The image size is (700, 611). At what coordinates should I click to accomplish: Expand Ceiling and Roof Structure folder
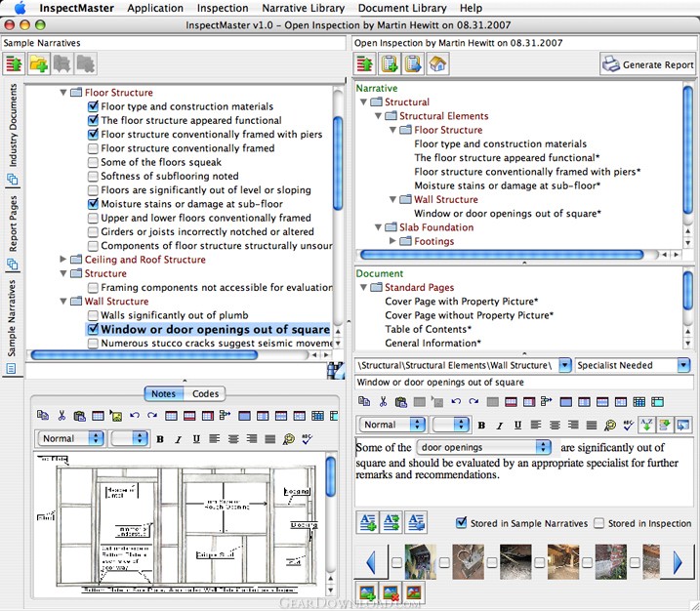pyautogui.click(x=62, y=260)
